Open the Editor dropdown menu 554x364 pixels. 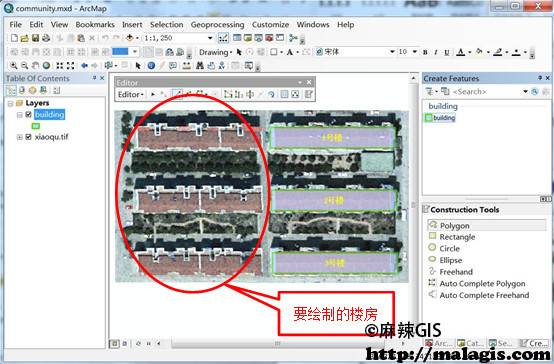(130, 94)
